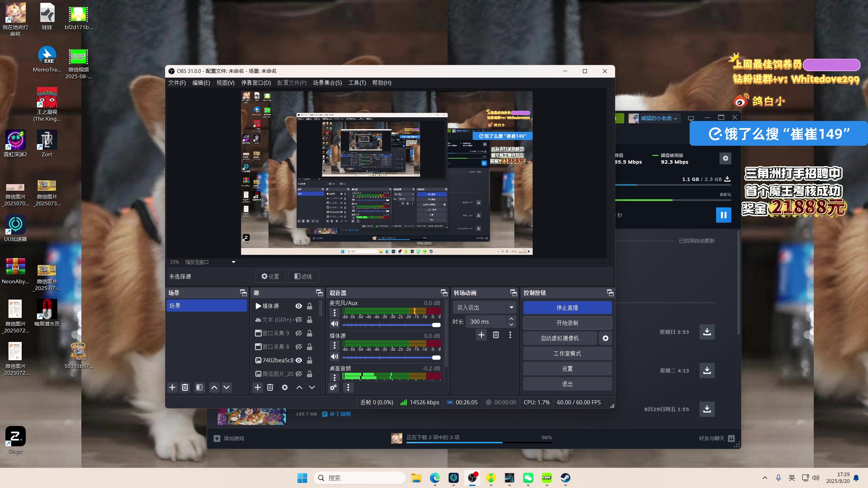The image size is (868, 488).
Task: Delete selected source with trash icon
Action: click(x=270, y=387)
